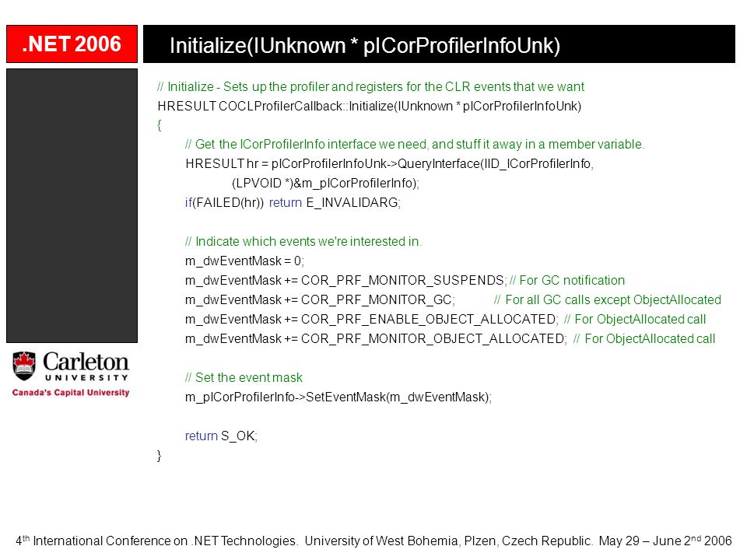The width and height of the screenshot is (747, 560).
Task: Click the closing brace of the function
Action: click(159, 456)
